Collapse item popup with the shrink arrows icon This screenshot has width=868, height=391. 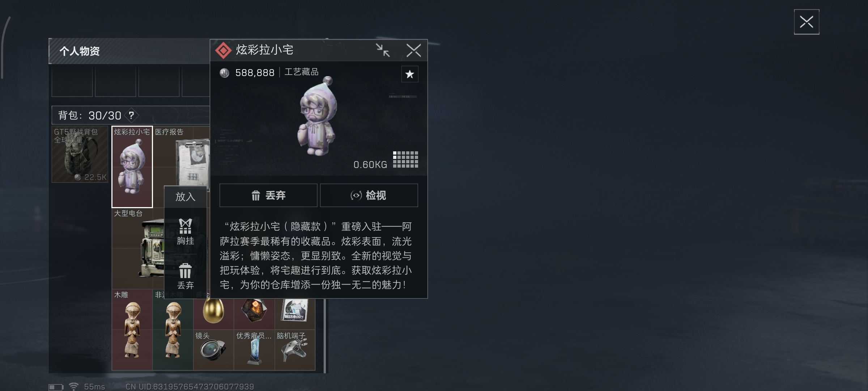[x=383, y=50]
